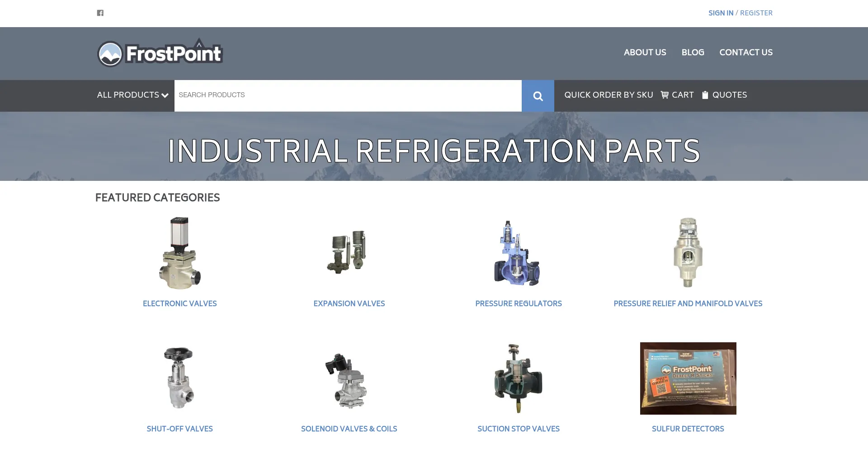Click the Sign In link
This screenshot has height=449, width=868.
pos(721,13)
